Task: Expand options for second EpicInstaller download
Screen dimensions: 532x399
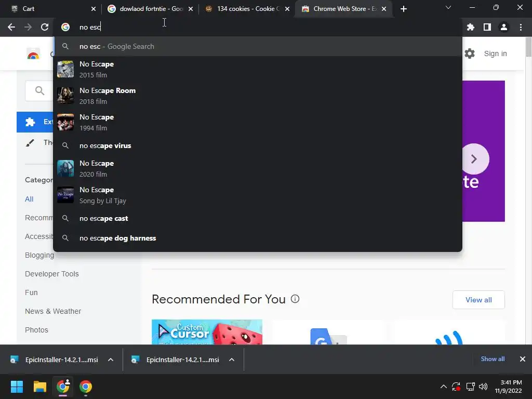Action: tap(232, 360)
